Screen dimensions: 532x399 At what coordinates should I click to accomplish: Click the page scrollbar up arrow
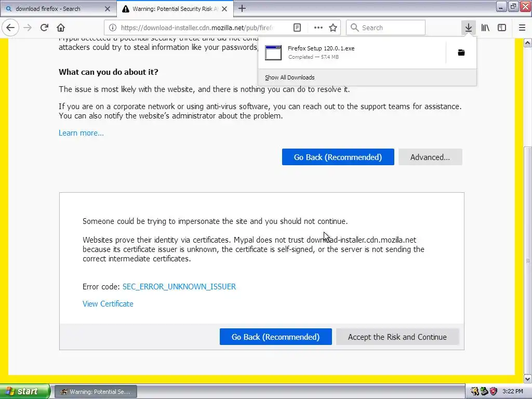[528, 43]
